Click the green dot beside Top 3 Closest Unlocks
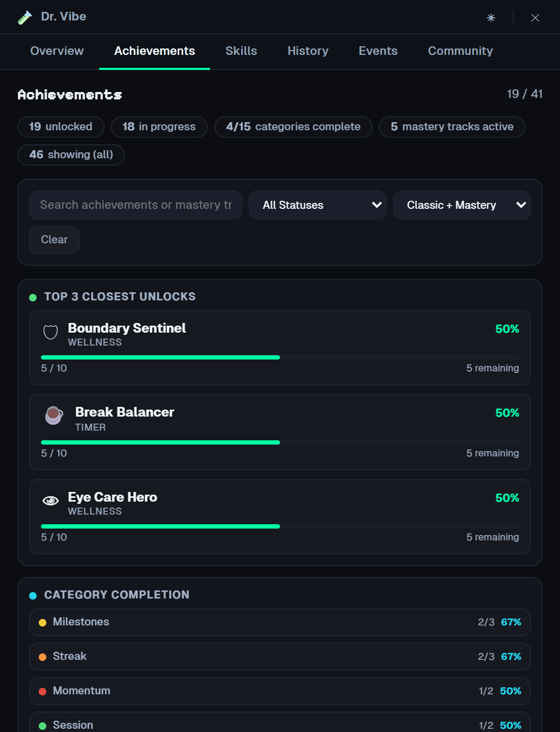Screen dimensions: 560x732 (x=33, y=297)
